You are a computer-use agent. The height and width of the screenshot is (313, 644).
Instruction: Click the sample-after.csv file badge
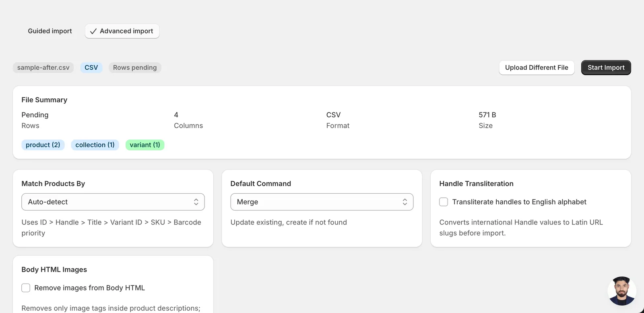(43, 68)
